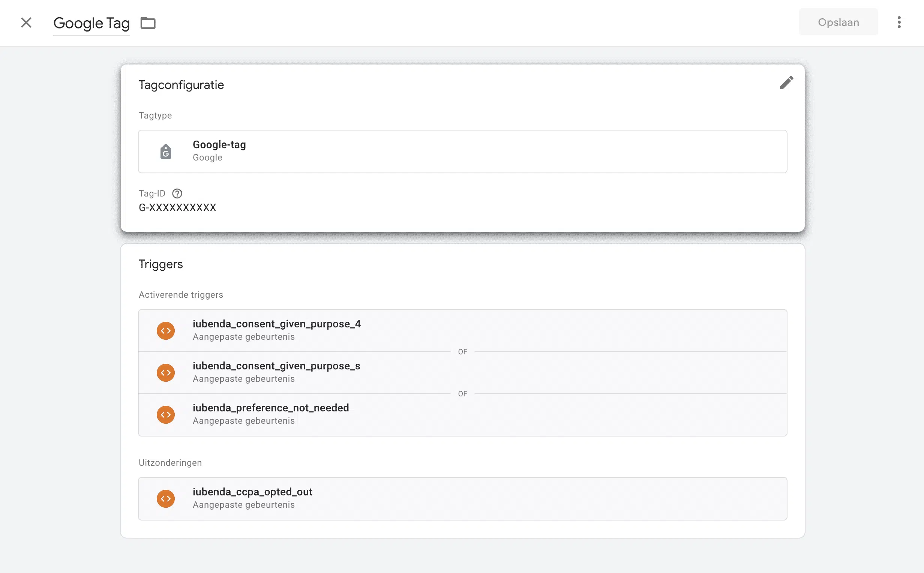The height and width of the screenshot is (573, 924).
Task: Click icon of iubenda_ccpa_opted_out exception
Action: click(x=165, y=498)
